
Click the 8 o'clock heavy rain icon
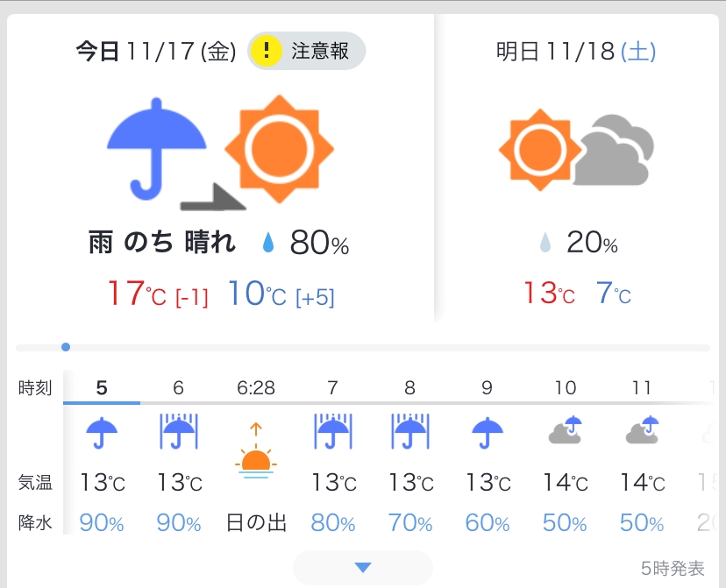pos(410,431)
